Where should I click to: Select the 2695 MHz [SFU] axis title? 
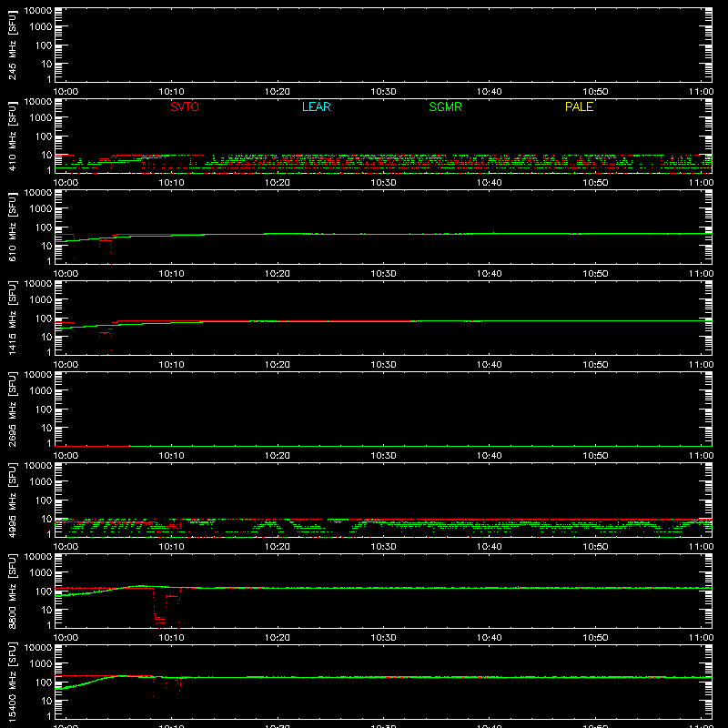tap(12, 409)
